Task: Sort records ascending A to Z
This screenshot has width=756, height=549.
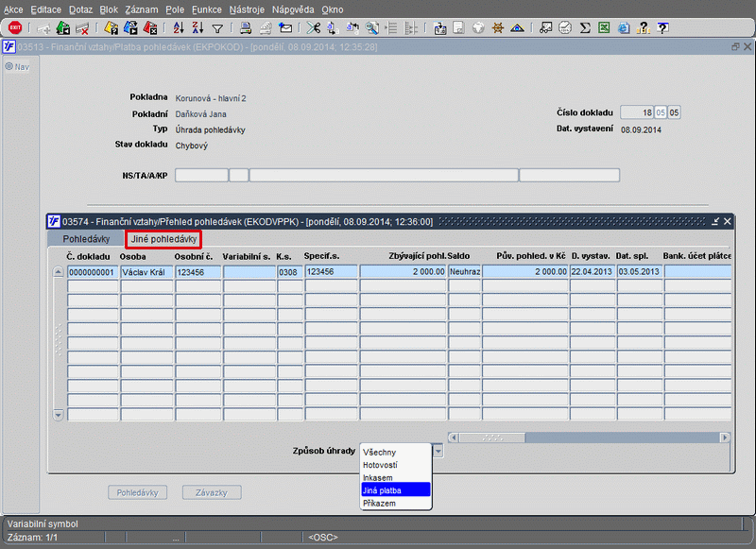Action: (x=179, y=28)
